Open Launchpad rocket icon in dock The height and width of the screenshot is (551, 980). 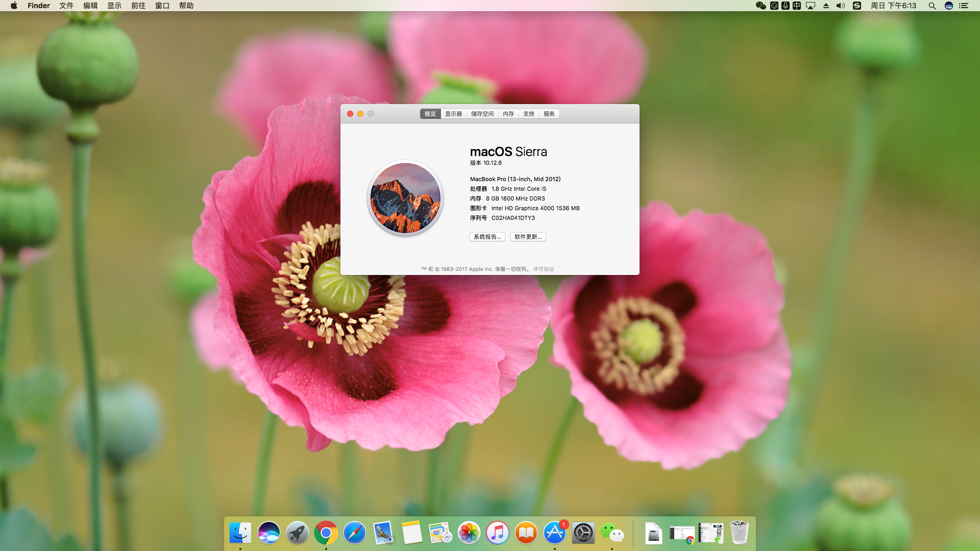tap(298, 534)
